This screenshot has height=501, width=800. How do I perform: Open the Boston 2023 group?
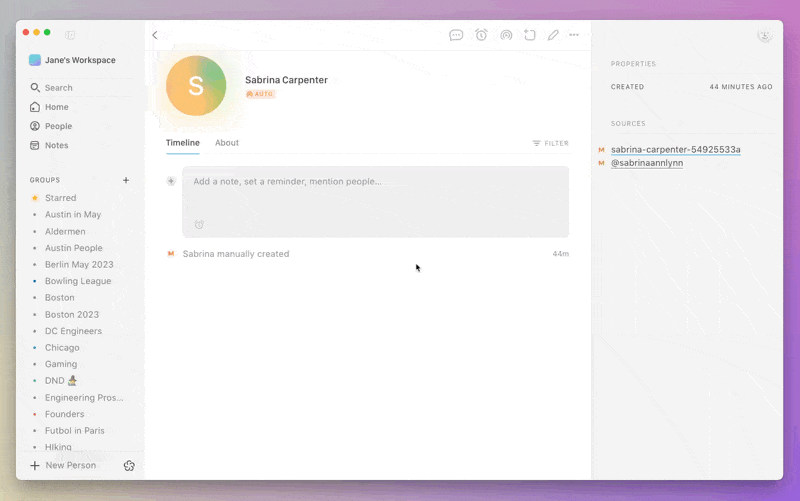(72, 314)
